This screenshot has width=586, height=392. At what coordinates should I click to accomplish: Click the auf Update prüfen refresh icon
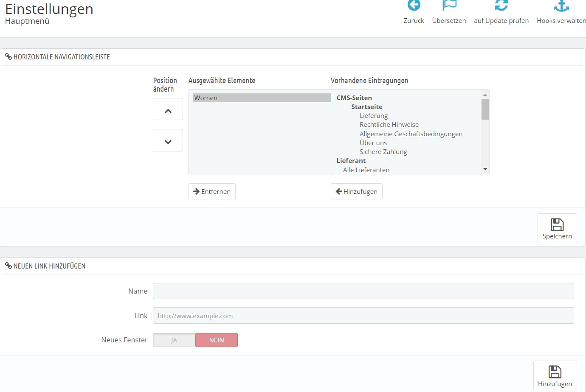[x=501, y=5]
